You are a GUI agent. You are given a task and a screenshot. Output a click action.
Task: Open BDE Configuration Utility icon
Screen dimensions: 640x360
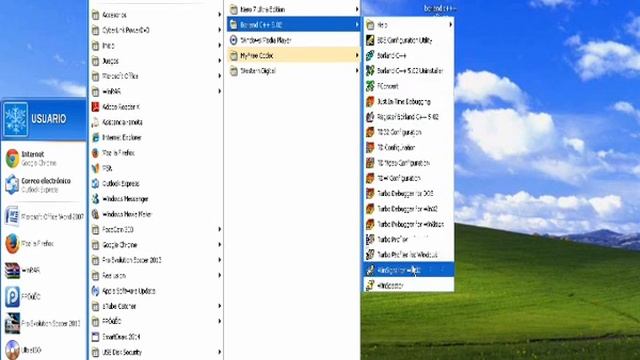click(370, 40)
